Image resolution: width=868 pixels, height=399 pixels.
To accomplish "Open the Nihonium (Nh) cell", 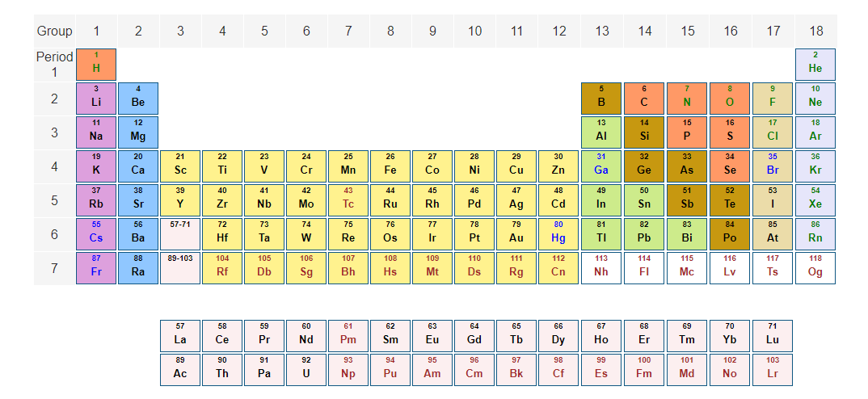I will pos(602,268).
